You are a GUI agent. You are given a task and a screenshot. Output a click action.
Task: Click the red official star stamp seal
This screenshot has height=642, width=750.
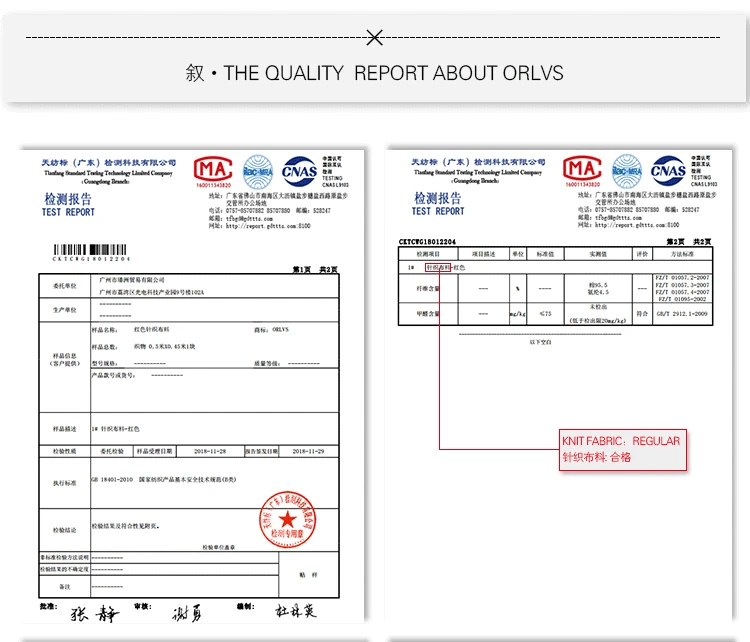tap(287, 520)
